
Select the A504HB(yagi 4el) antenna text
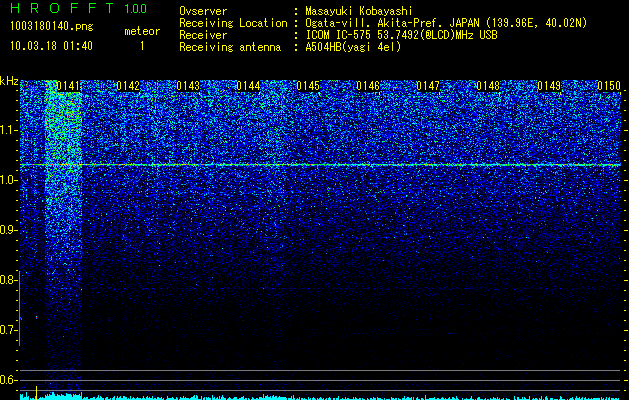pos(353,47)
